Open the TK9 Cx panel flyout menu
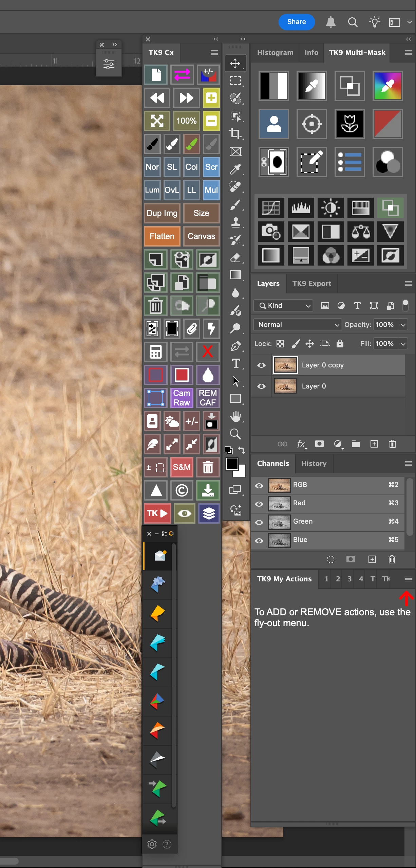 (x=214, y=53)
